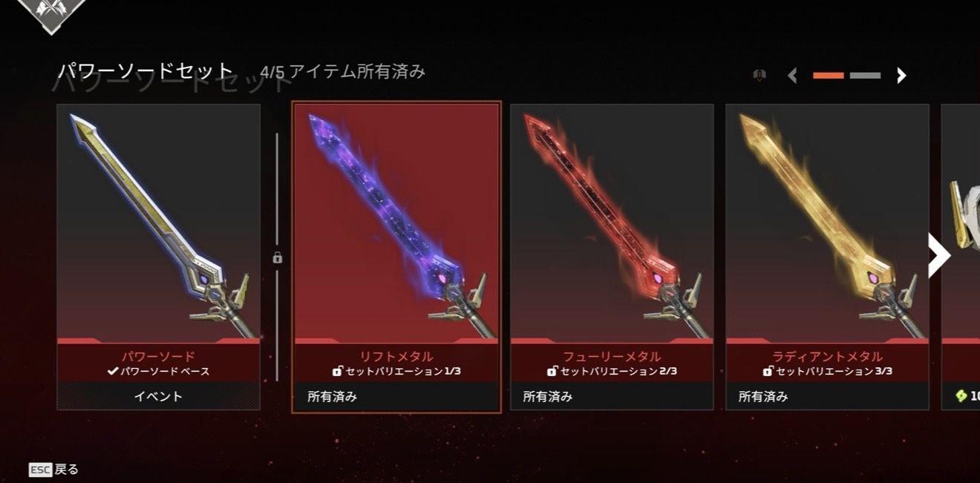Go to next page with right arrow
This screenshot has width=980, height=483.
(x=901, y=75)
